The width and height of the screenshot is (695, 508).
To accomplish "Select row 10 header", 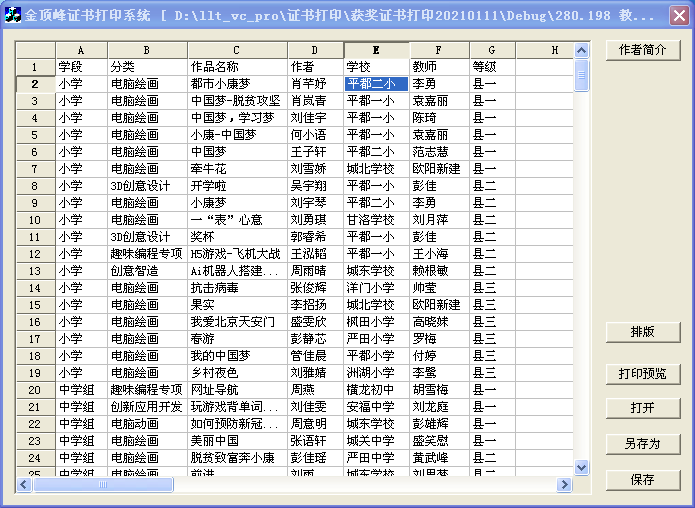I will [x=35, y=220].
